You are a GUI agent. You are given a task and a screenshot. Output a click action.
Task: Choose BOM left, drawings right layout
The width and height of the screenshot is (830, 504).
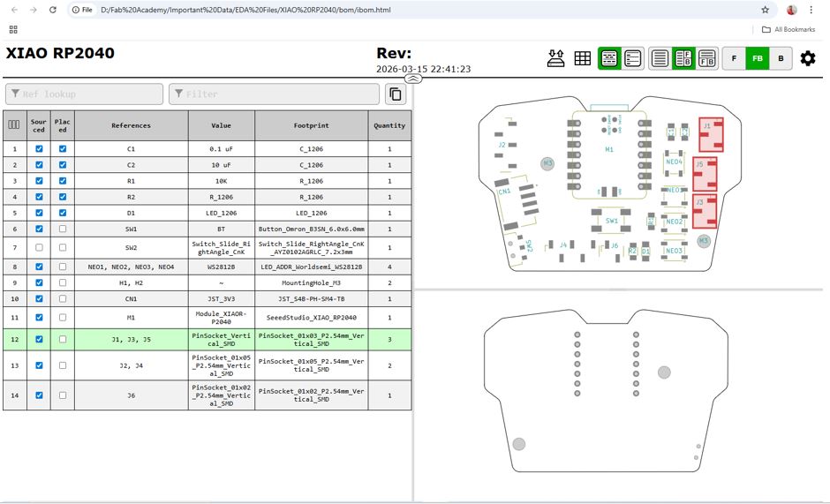tap(683, 58)
